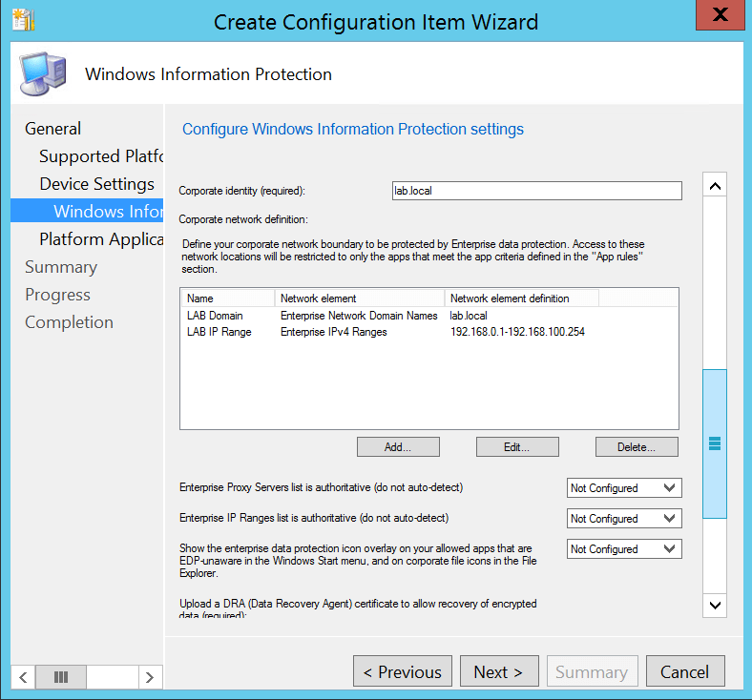
Task: Select the highlighted Windows Information Protection step
Action: coord(87,212)
